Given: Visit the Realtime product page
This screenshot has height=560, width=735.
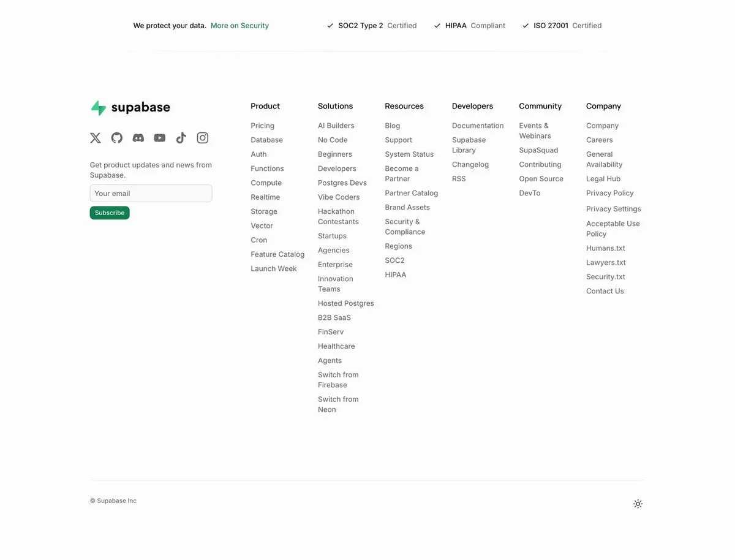Looking at the screenshot, I should (x=265, y=197).
